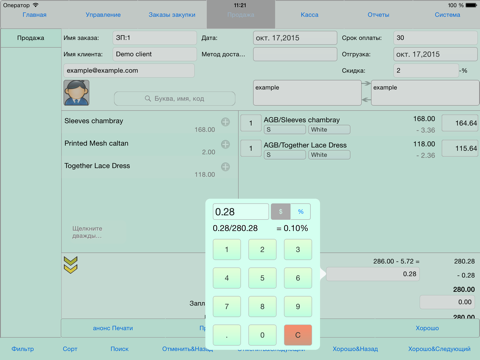Open the Дата field
Image resolution: width=480 pixels, height=360 pixels.
tap(295, 38)
